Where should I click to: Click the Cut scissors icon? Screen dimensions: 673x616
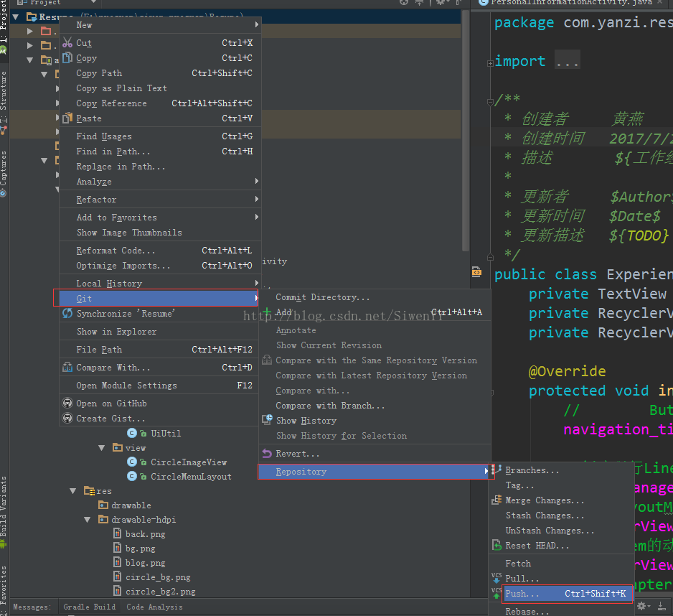point(67,42)
